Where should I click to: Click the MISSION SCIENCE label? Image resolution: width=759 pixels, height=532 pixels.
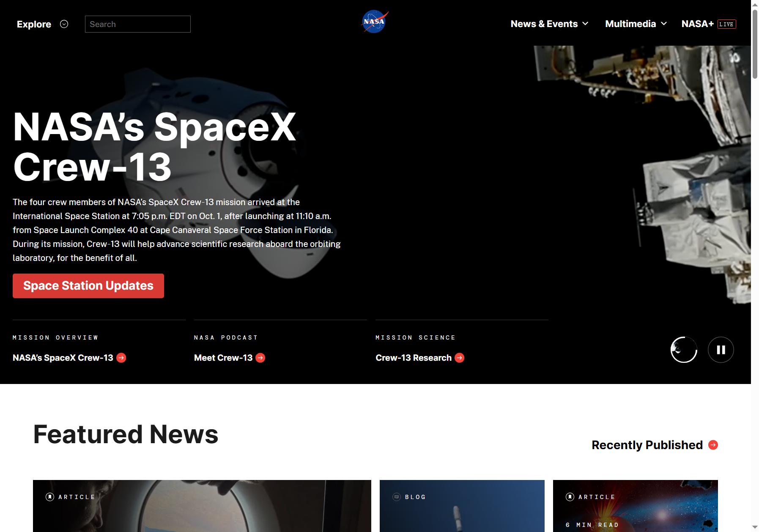(x=415, y=337)
